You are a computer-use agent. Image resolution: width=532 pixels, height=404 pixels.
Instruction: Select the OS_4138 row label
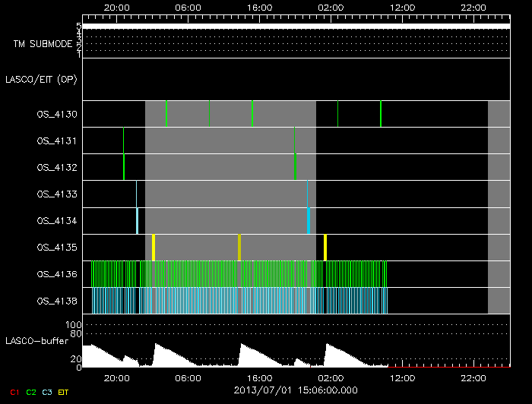tap(57, 301)
